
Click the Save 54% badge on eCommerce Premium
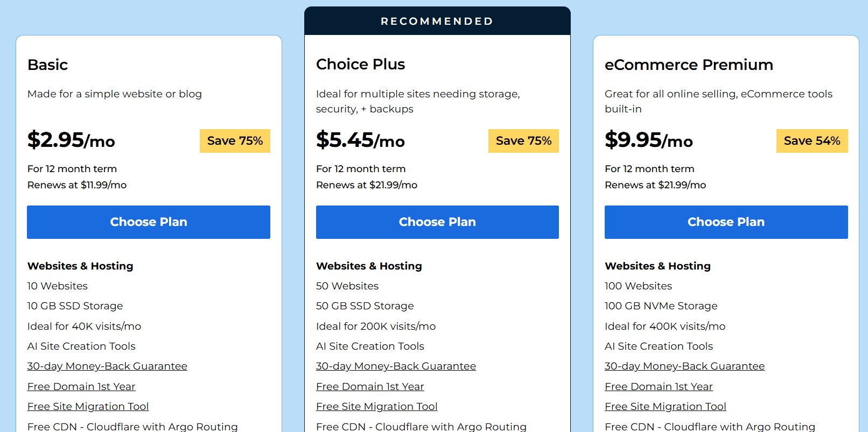tap(812, 140)
